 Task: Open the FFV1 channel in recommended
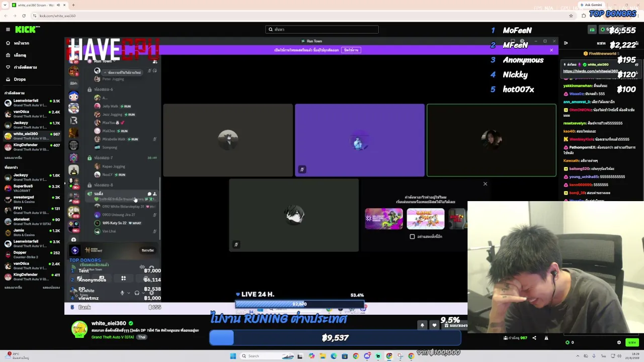pos(32,210)
